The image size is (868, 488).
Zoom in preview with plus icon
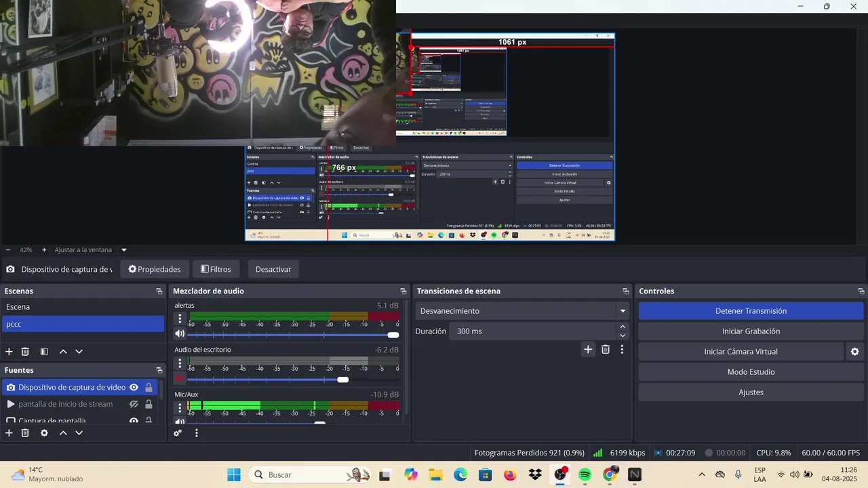[x=44, y=250]
